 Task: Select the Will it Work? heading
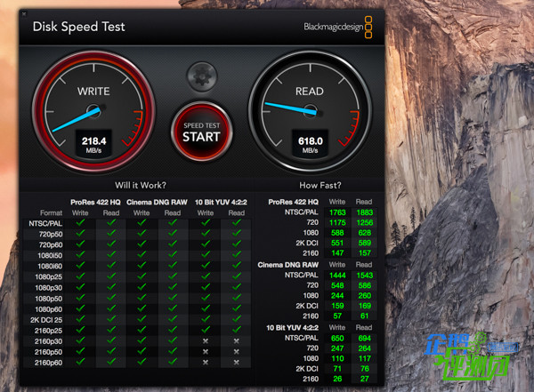(141, 185)
